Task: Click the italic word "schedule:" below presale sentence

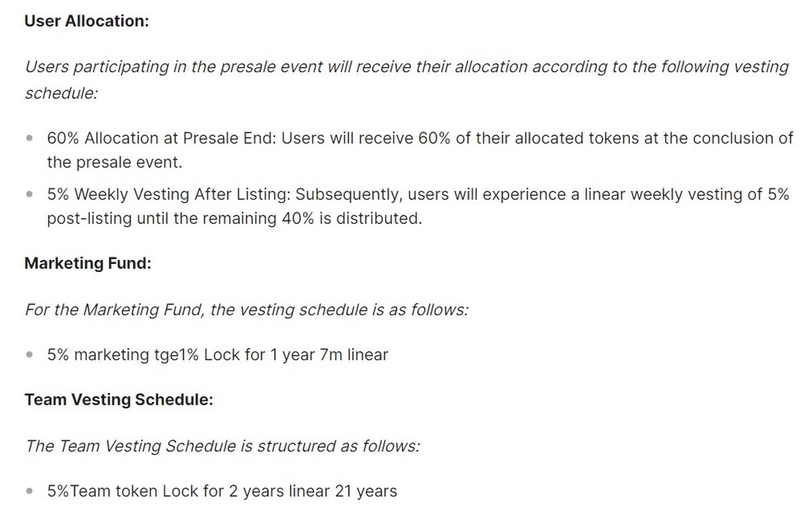Action: click(x=62, y=93)
